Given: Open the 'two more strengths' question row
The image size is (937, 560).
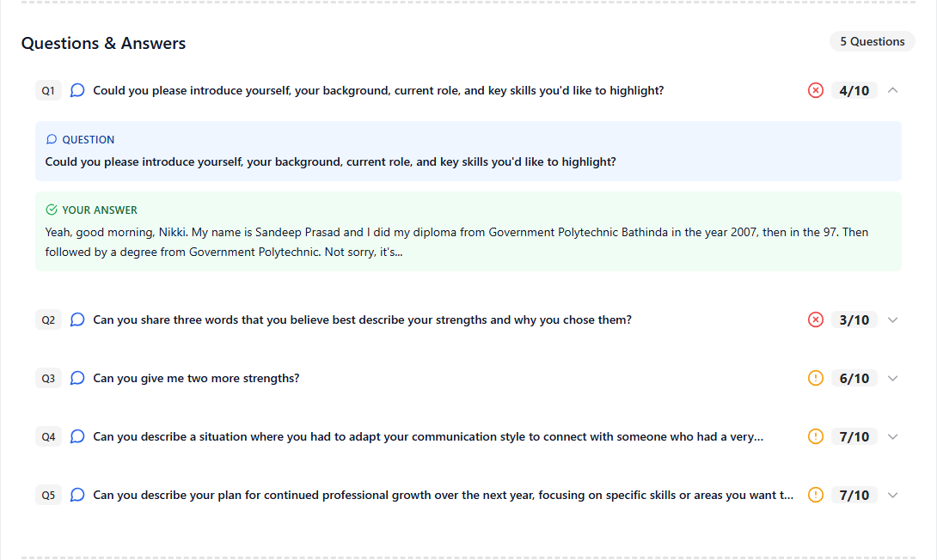Looking at the screenshot, I should click(196, 378).
